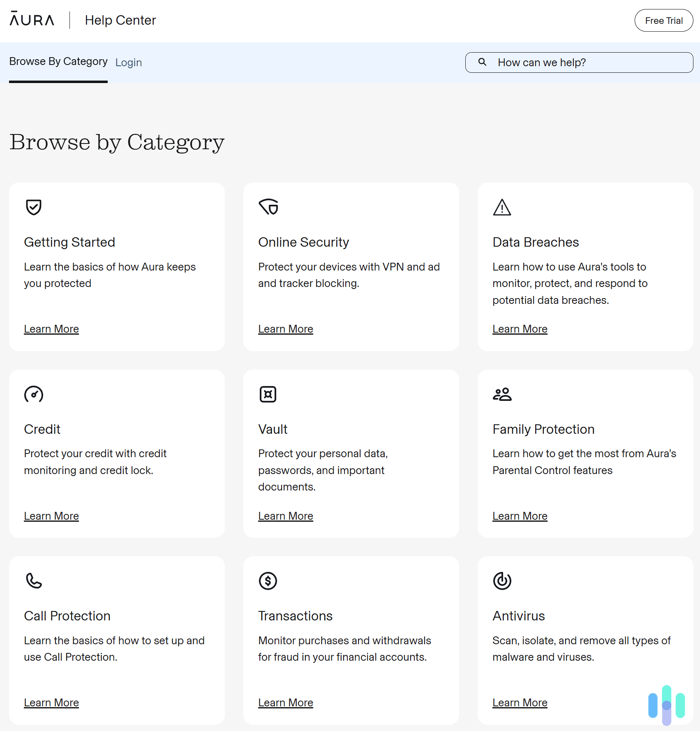This screenshot has width=700, height=731.
Task: Select the Browse By Category tab
Action: coord(58,61)
